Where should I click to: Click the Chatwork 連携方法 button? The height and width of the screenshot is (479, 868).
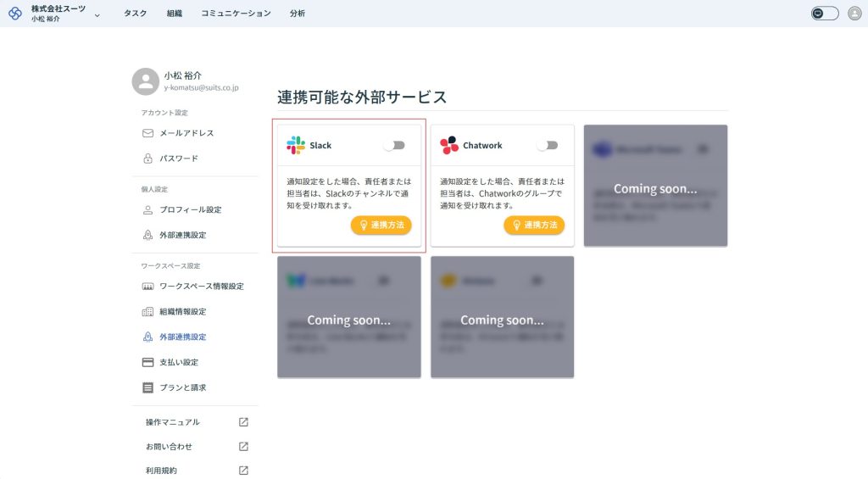(x=534, y=225)
